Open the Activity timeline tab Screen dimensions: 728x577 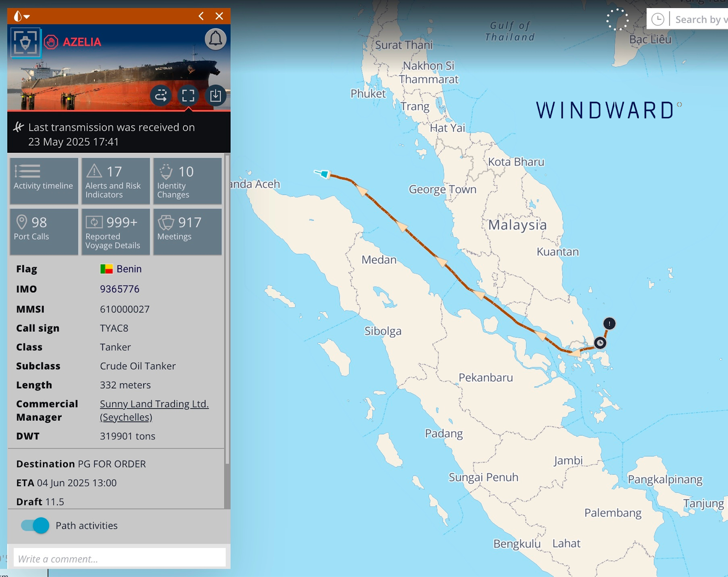[x=44, y=181]
